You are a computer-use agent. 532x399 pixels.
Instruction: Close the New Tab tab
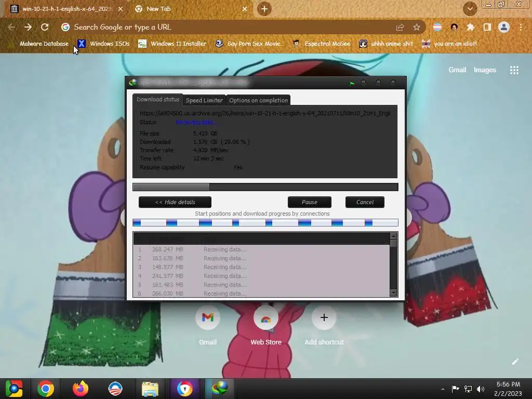[x=245, y=9]
